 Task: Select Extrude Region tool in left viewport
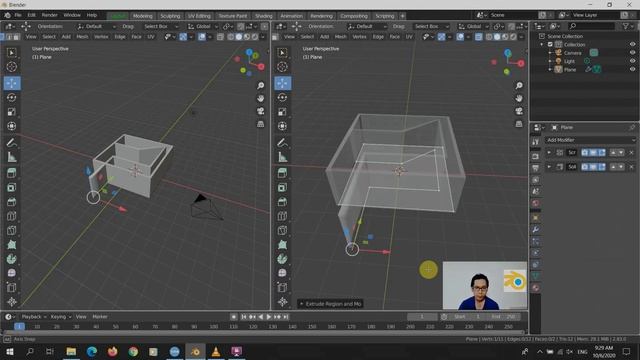click(x=11, y=173)
